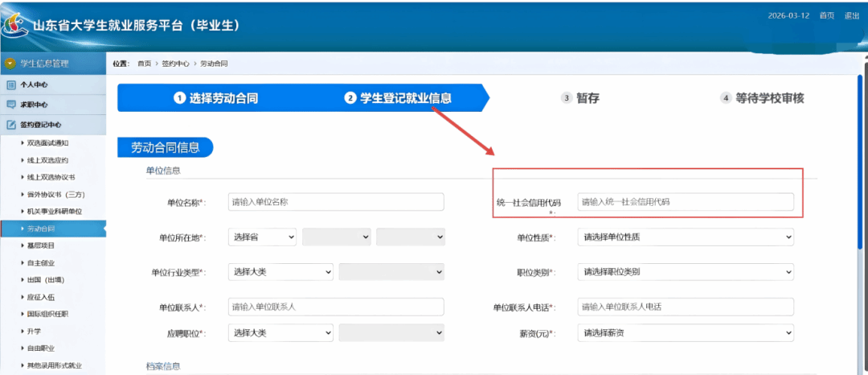Click the 个人中心 sidebar icon
Viewport: 868px width, 375px height.
[x=11, y=84]
